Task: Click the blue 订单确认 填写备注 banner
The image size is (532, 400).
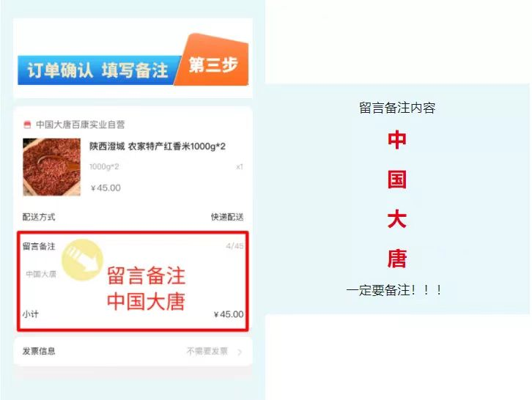Action: click(x=98, y=70)
